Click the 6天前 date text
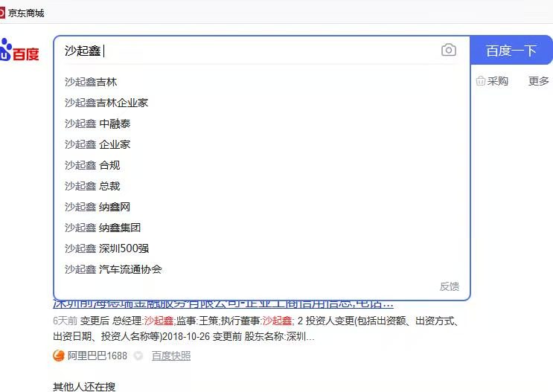Image resolution: width=553 pixels, height=392 pixels. (x=65, y=321)
